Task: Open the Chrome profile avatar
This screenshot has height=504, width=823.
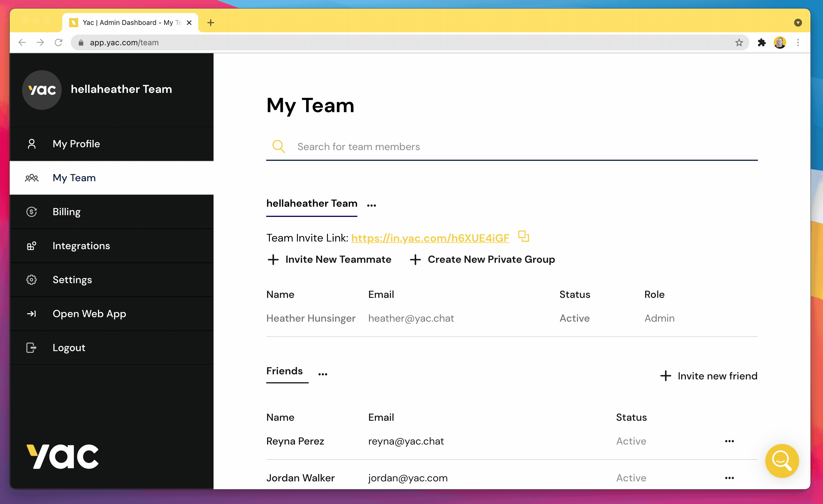Action: 780,42
